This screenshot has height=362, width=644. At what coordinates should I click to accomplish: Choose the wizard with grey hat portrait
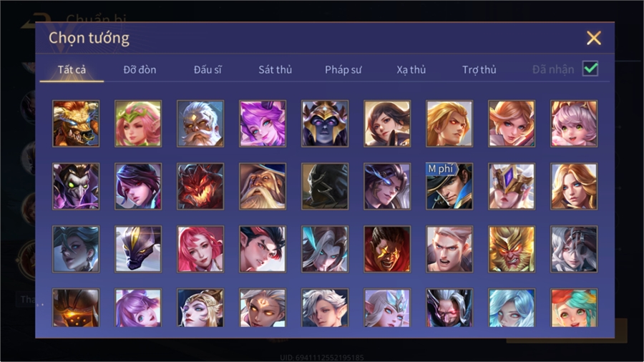pos(263,186)
